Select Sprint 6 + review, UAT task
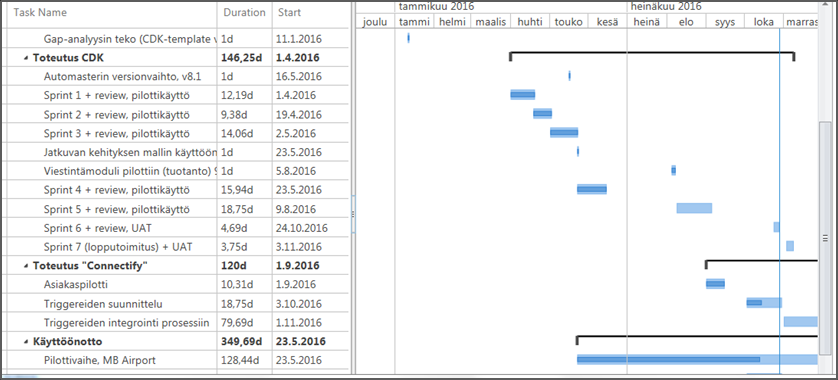The width and height of the screenshot is (838, 380). coord(98,228)
